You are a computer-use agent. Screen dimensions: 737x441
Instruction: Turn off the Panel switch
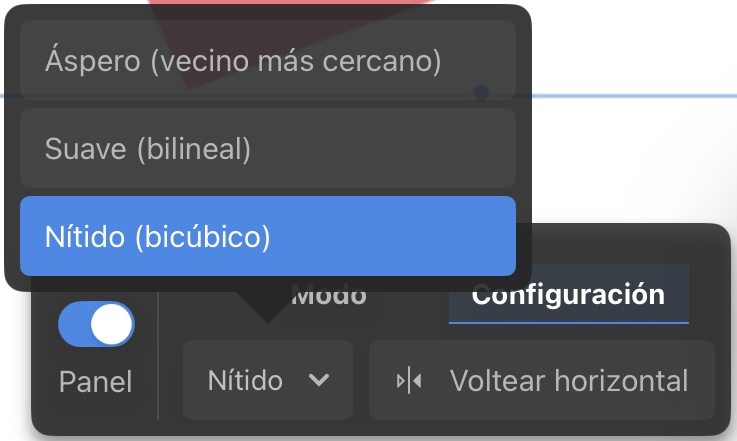96,324
